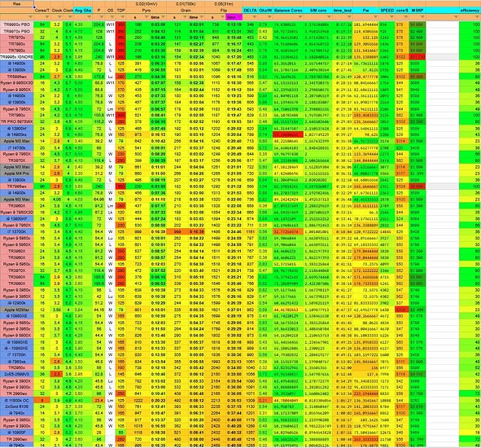Open the time_test column filter arrow
Image resolution: width=481 pixels, height=448 pixels.
(x=350, y=17)
